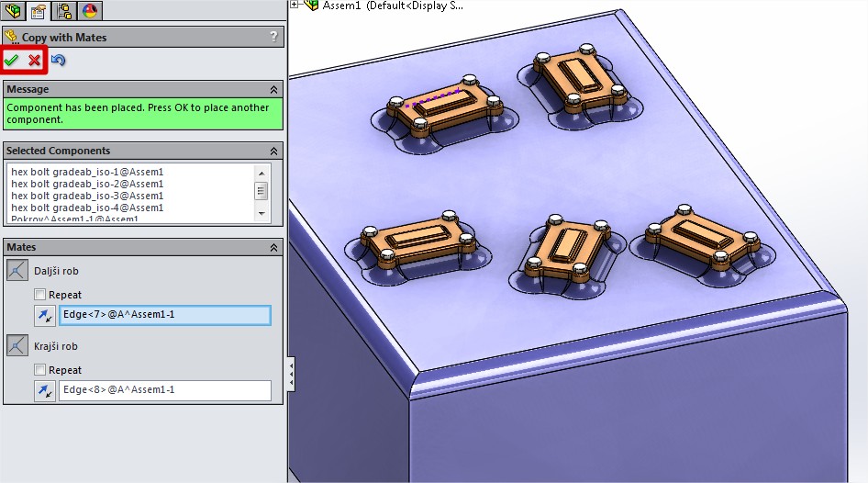Select hex bolt gradeab_iso-2@Assem1 in list
The image size is (868, 483).
tap(87, 184)
